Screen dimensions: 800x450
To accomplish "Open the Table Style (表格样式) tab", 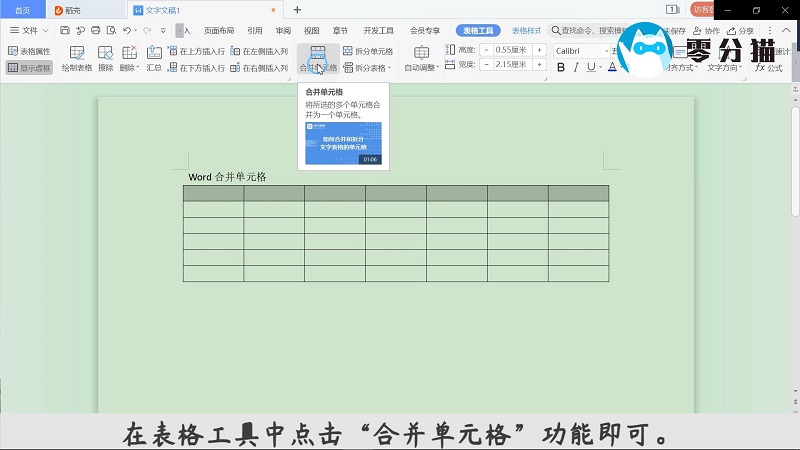I will pyautogui.click(x=526, y=31).
